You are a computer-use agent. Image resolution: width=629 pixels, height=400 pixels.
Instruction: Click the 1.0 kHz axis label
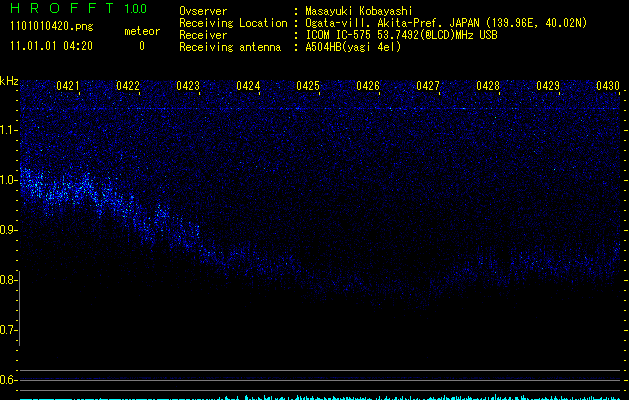tap(8, 180)
